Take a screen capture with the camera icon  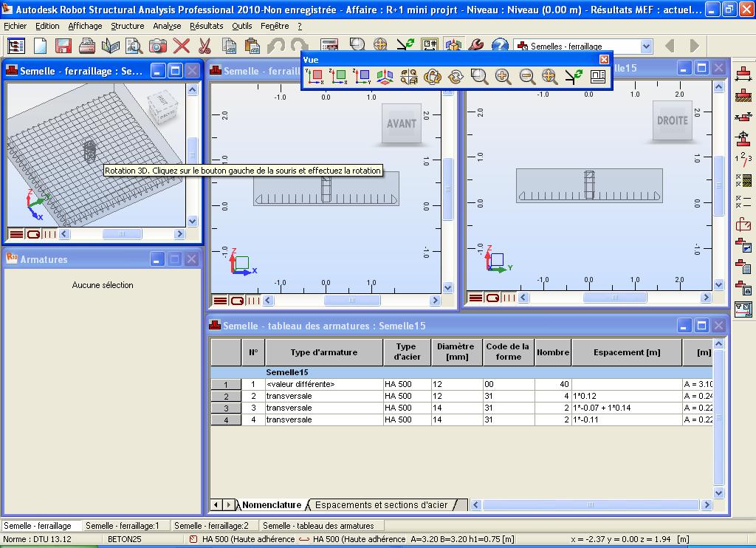(158, 46)
